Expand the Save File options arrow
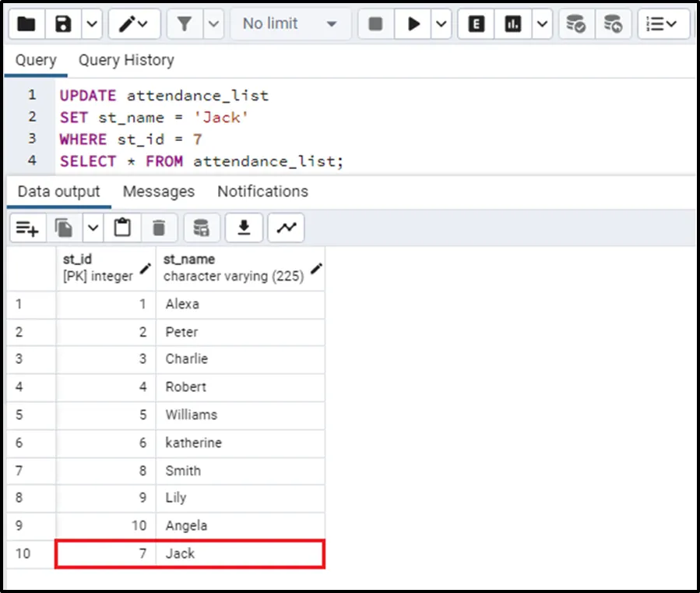The image size is (700, 593). point(91,24)
